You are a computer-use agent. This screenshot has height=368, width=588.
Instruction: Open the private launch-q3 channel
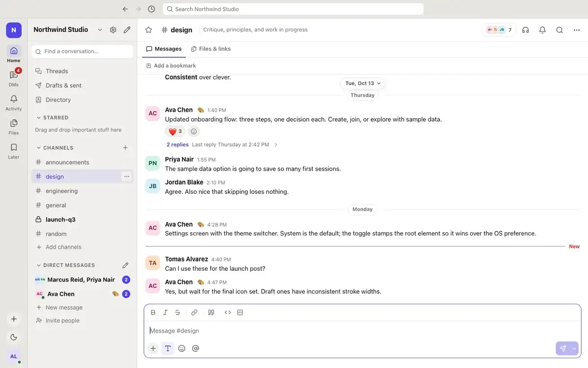[82, 219]
